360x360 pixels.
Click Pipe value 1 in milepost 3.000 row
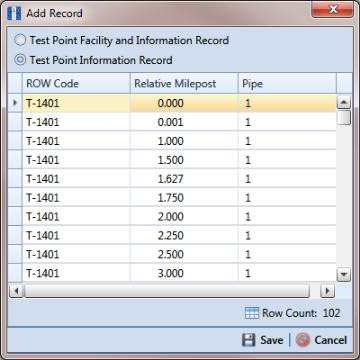[x=287, y=273]
